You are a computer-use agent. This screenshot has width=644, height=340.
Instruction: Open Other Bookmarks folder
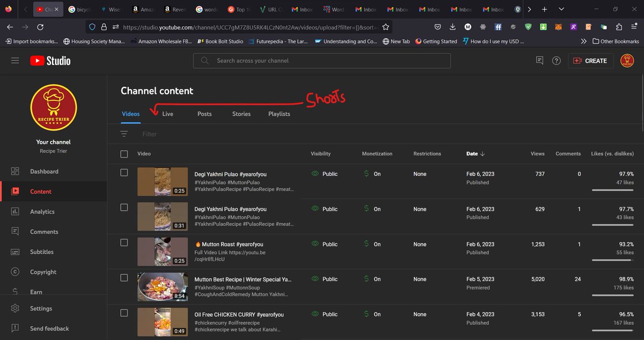(616, 41)
